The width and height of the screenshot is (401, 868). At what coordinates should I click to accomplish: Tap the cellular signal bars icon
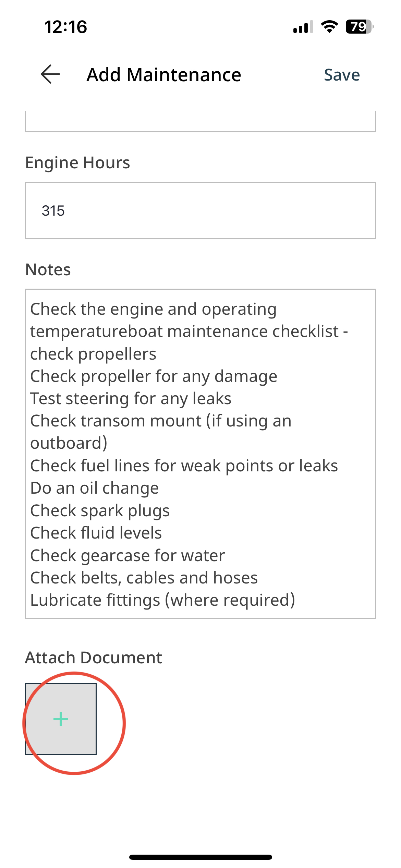tap(303, 27)
